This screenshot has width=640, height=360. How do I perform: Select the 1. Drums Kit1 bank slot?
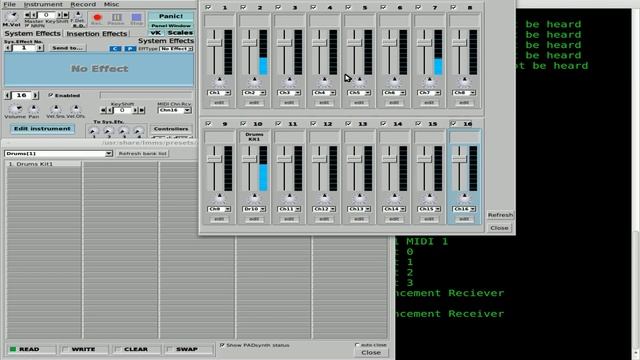tap(43, 164)
